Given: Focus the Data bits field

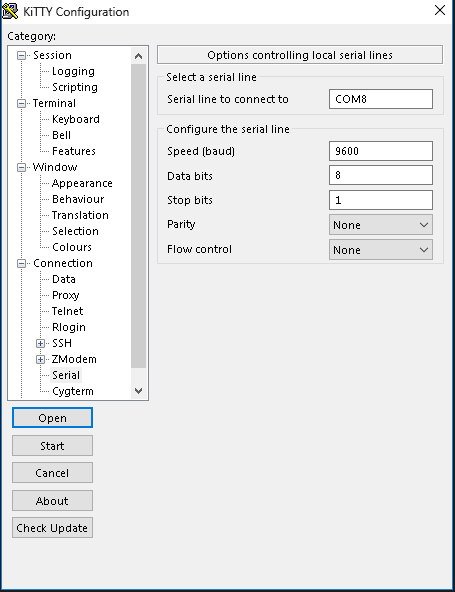Looking at the screenshot, I should coord(381,175).
